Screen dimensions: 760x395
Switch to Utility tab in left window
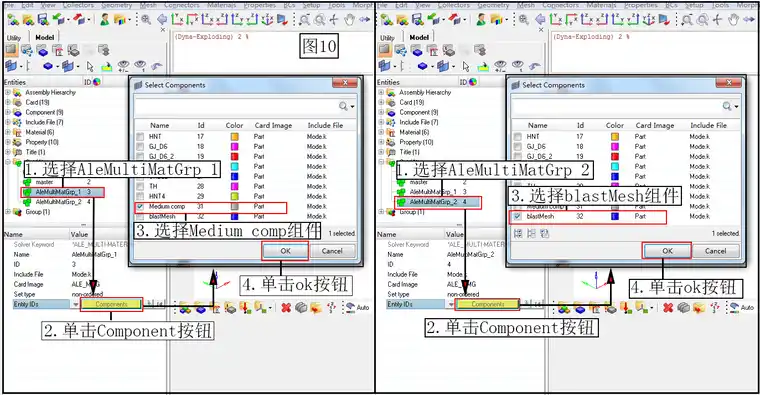click(x=14, y=37)
